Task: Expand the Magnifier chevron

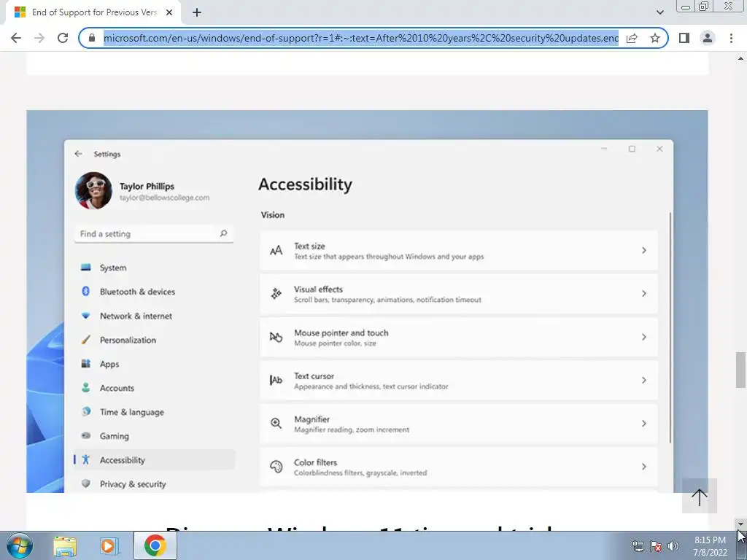Action: click(x=643, y=424)
